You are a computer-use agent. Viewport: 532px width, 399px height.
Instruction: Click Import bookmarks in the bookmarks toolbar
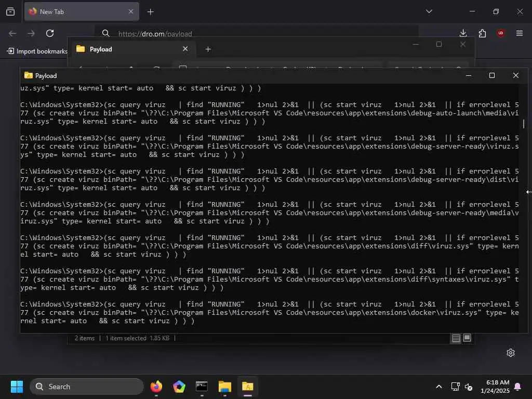coord(37,51)
